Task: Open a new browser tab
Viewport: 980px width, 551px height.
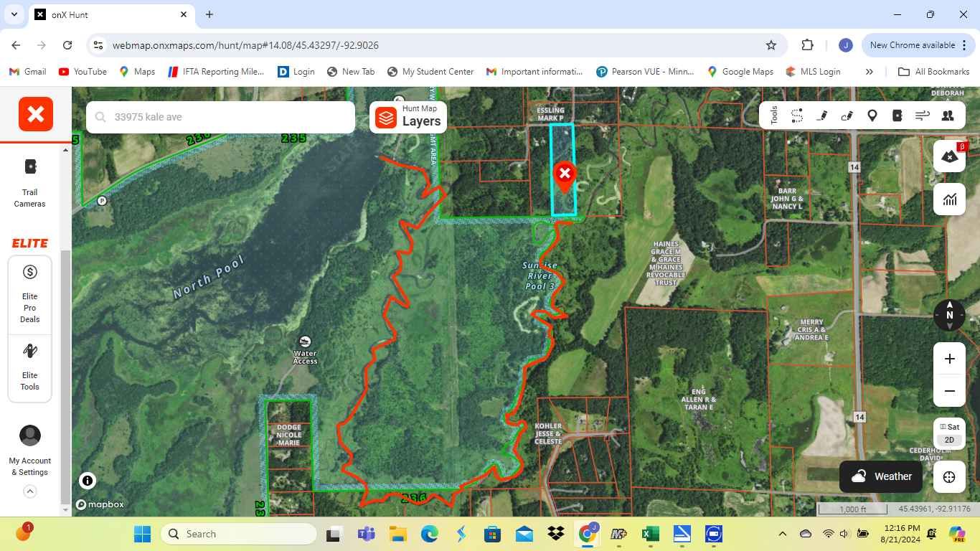Action: [209, 14]
